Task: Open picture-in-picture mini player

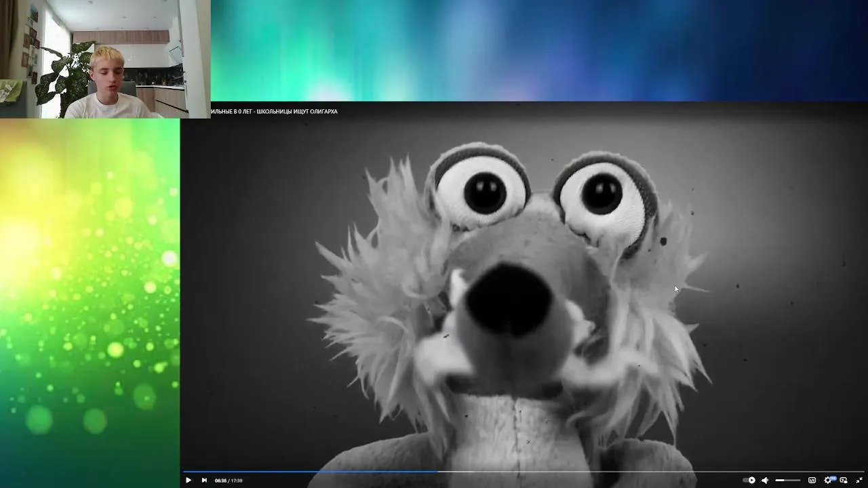Action: coord(844,480)
